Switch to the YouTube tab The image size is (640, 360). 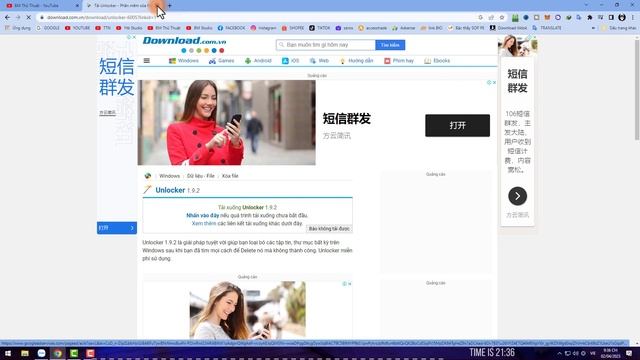(40, 6)
